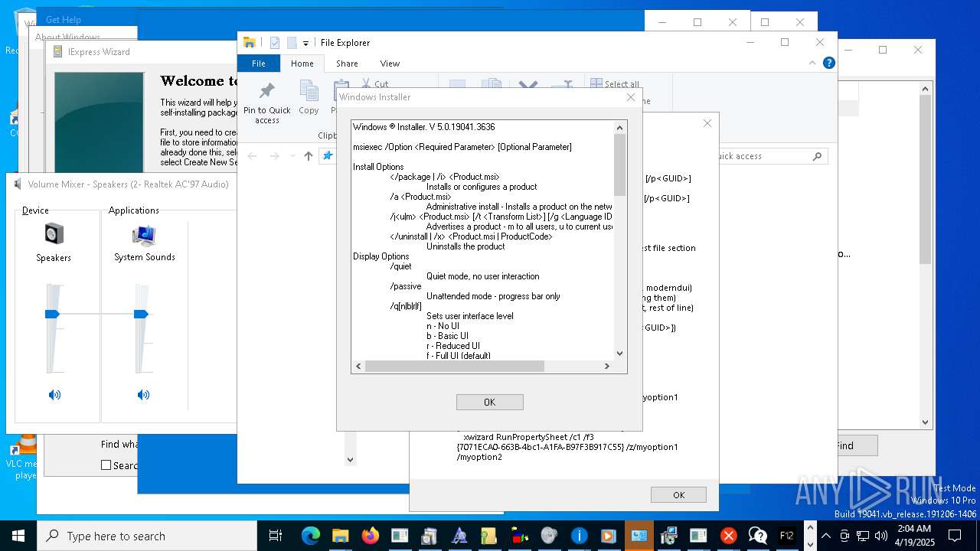Open the notification center from taskbar
Image resolution: width=980 pixels, height=551 pixels.
(955, 536)
